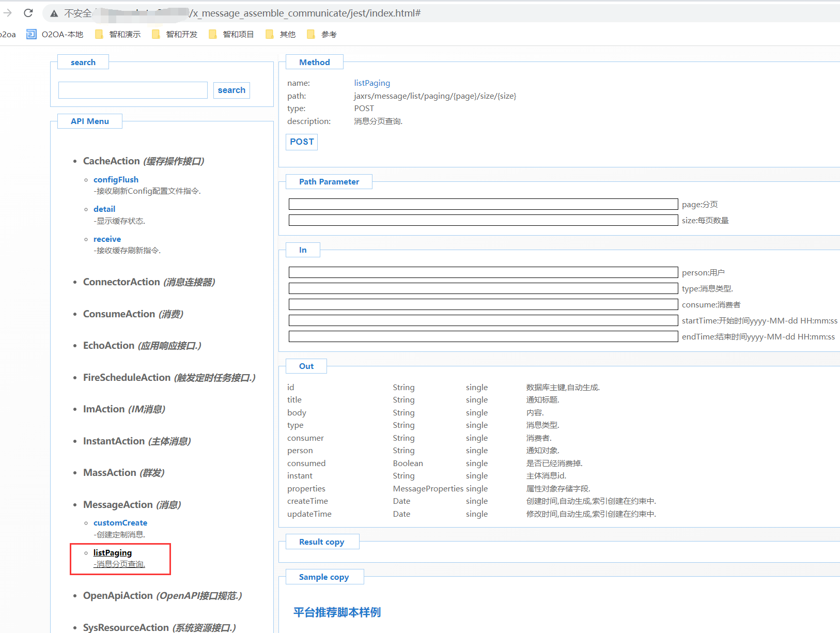Focus the API search text field
The height and width of the screenshot is (633, 840).
(x=133, y=90)
